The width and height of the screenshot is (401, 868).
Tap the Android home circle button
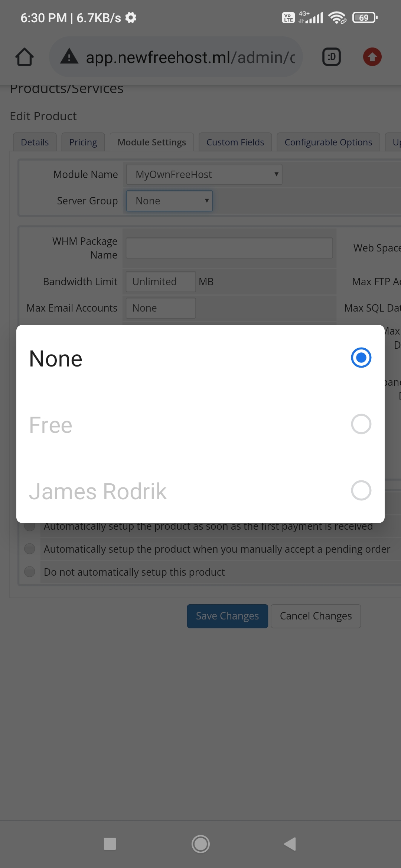pos(200,844)
